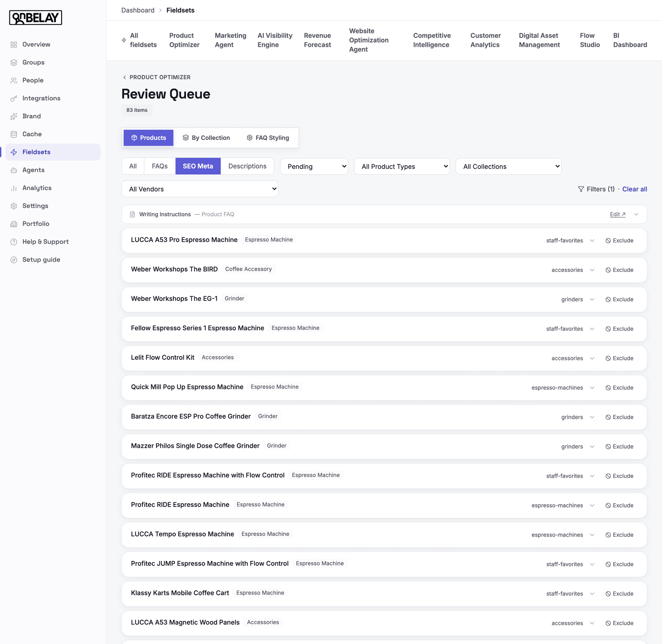
Task: Exclude LUCCA A53 Magnetic Wood Panels
Action: [x=619, y=623]
